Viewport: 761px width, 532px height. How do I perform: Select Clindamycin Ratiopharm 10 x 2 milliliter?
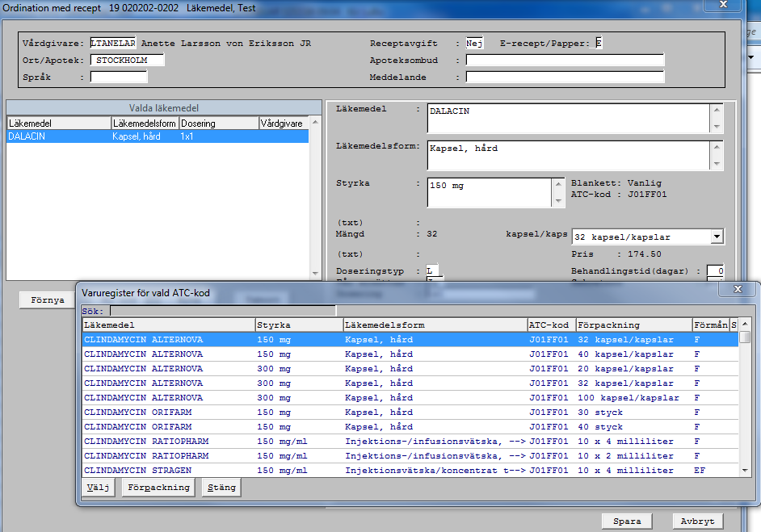pos(410,456)
